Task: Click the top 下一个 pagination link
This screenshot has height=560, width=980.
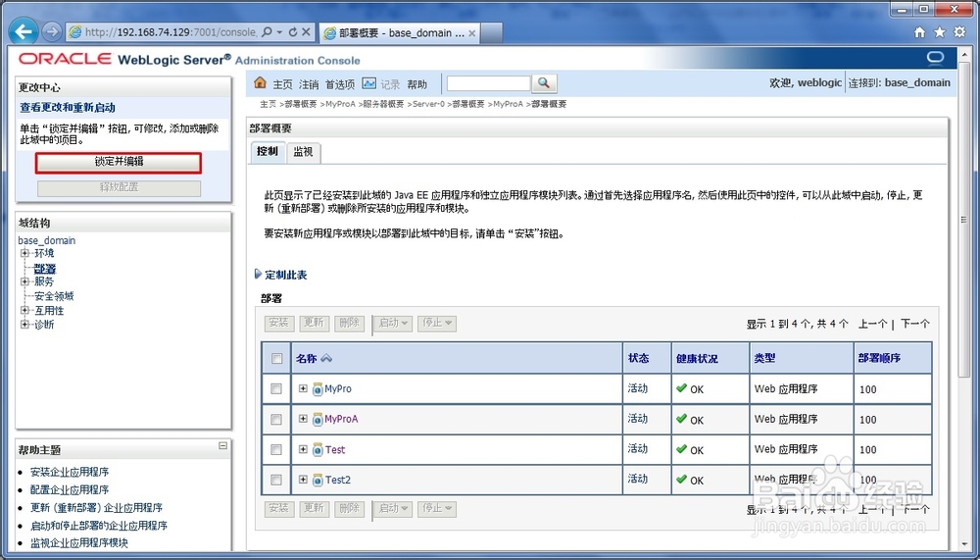Action: (915, 324)
